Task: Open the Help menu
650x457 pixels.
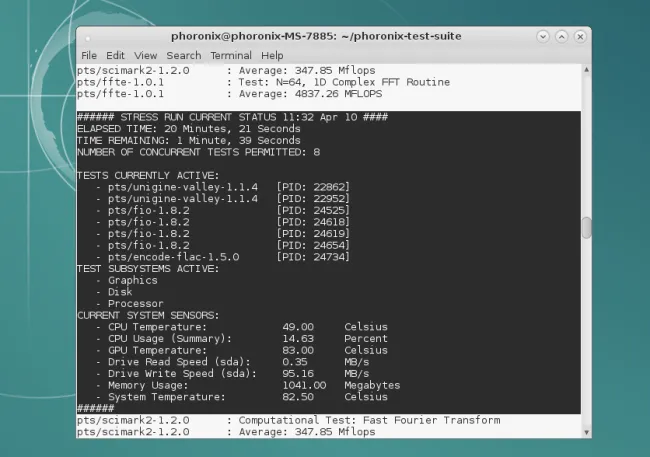Action: pos(272,56)
